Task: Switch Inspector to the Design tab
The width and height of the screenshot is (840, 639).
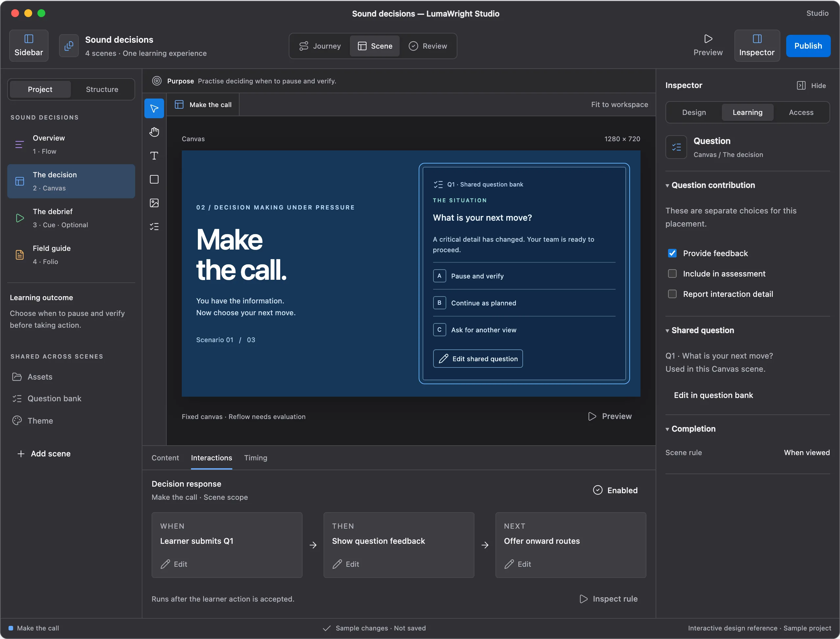Action: click(694, 112)
